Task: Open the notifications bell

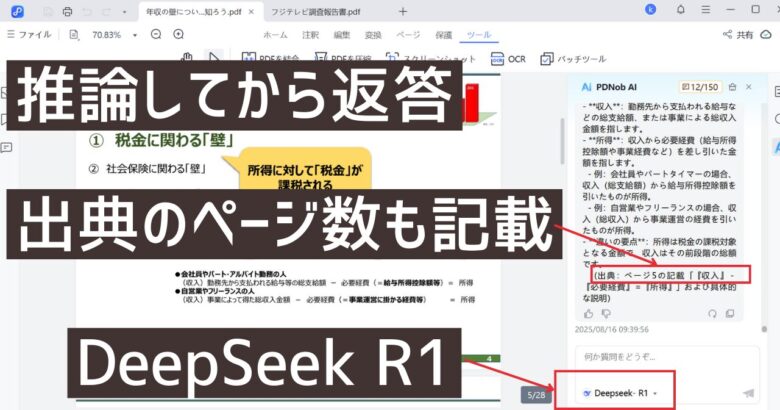Action: 681,9
